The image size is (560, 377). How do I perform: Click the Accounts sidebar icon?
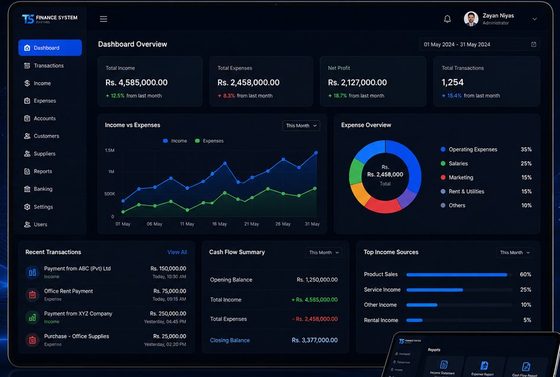tap(27, 118)
